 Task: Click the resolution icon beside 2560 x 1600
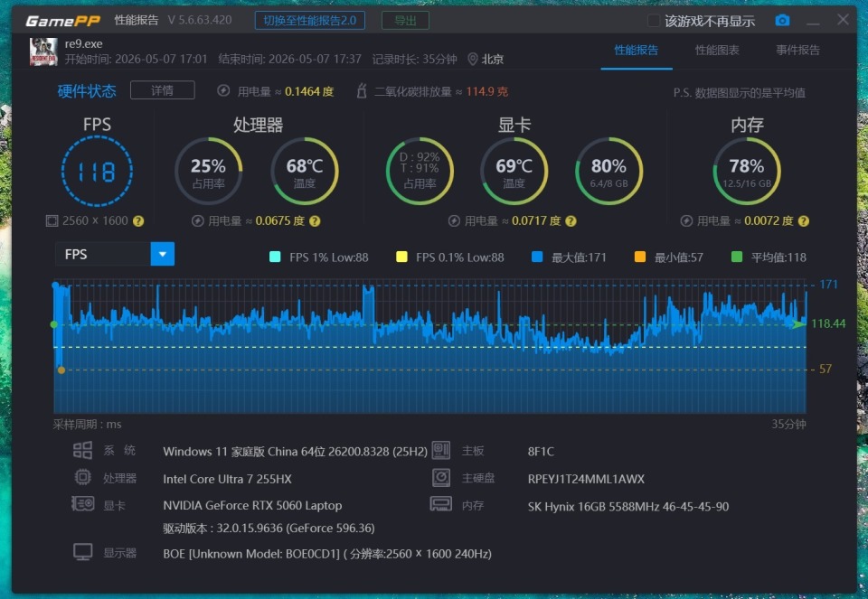click(x=52, y=221)
